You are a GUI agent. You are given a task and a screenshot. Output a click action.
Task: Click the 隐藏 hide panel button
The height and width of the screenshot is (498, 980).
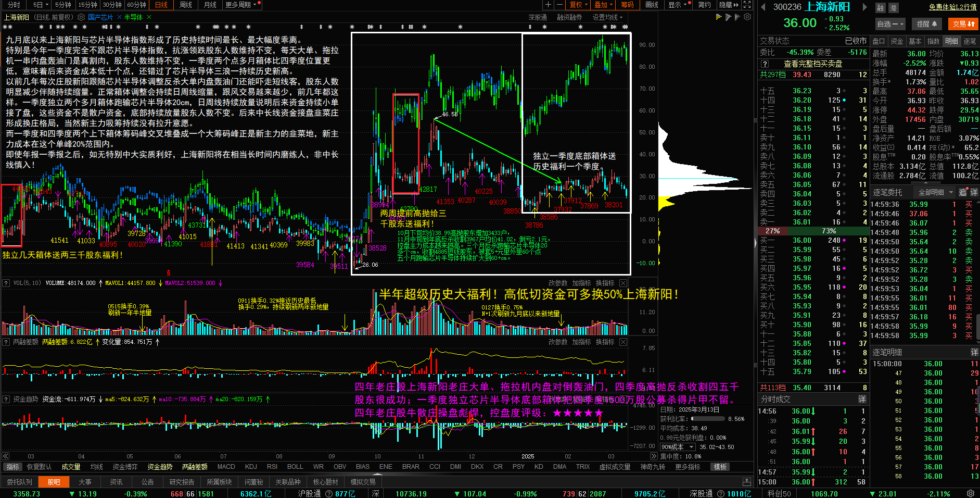click(x=729, y=5)
